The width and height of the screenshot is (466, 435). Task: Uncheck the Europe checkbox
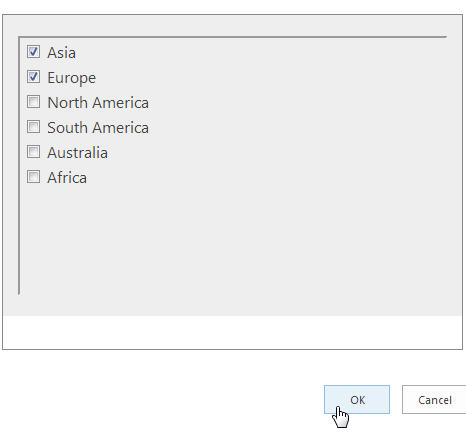tap(33, 77)
